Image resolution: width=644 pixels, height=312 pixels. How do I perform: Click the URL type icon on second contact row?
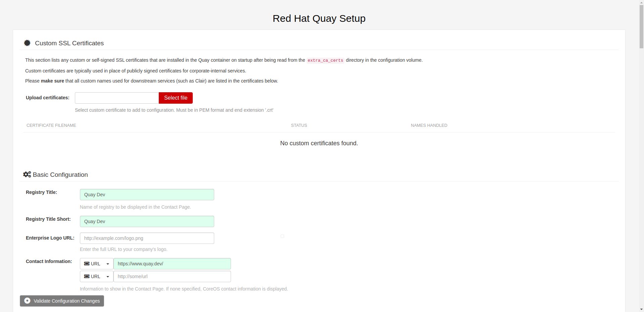87,276
